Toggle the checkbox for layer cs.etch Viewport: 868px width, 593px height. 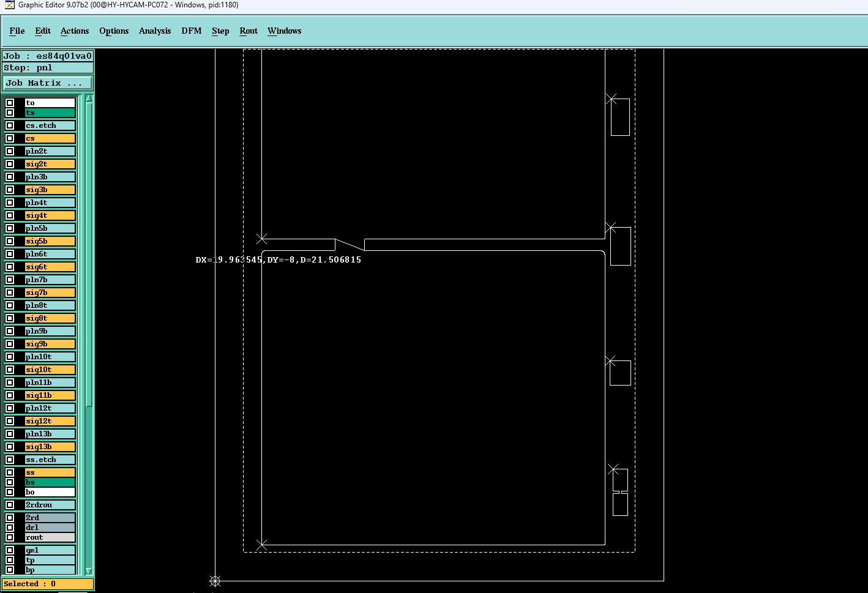click(x=10, y=125)
